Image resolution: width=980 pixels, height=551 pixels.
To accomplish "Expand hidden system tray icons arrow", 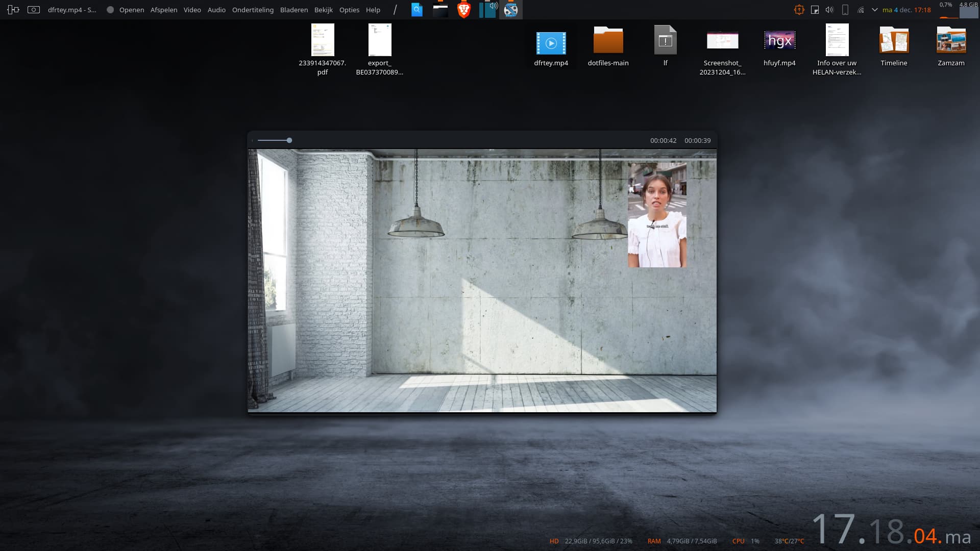I will 874,10.
